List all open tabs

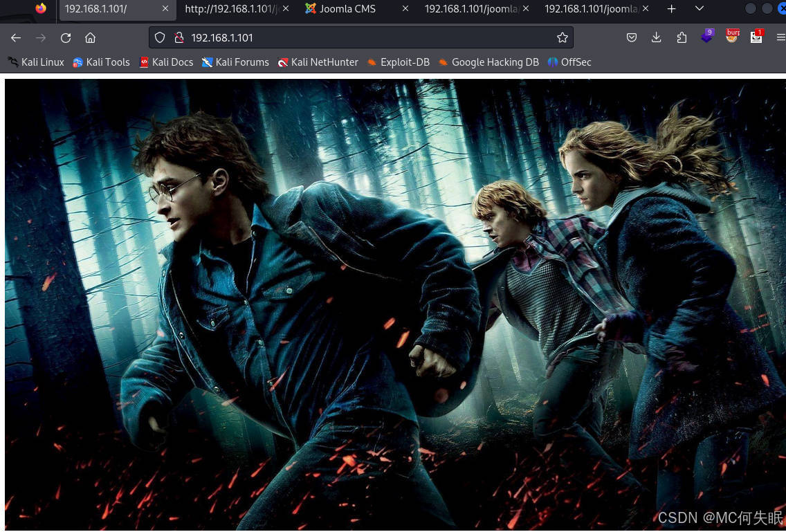[x=700, y=8]
